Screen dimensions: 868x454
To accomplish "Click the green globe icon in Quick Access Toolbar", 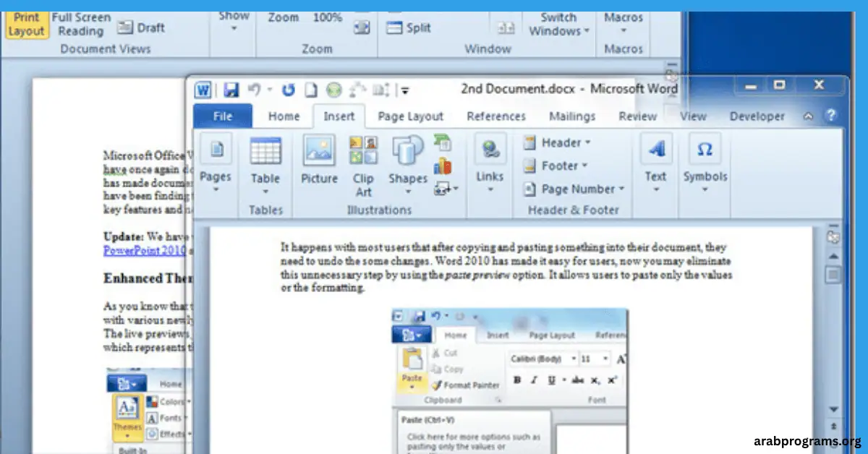I will [x=333, y=90].
